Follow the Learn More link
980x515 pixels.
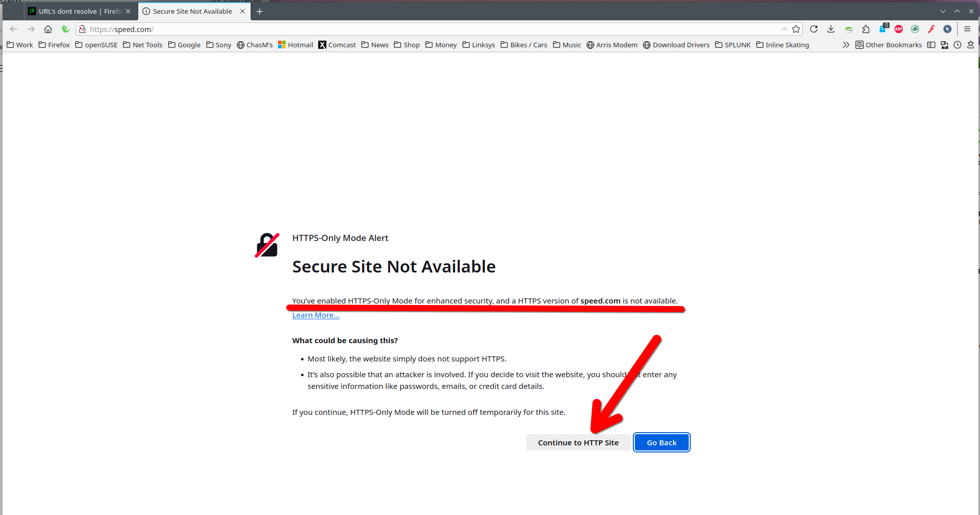pyautogui.click(x=316, y=315)
